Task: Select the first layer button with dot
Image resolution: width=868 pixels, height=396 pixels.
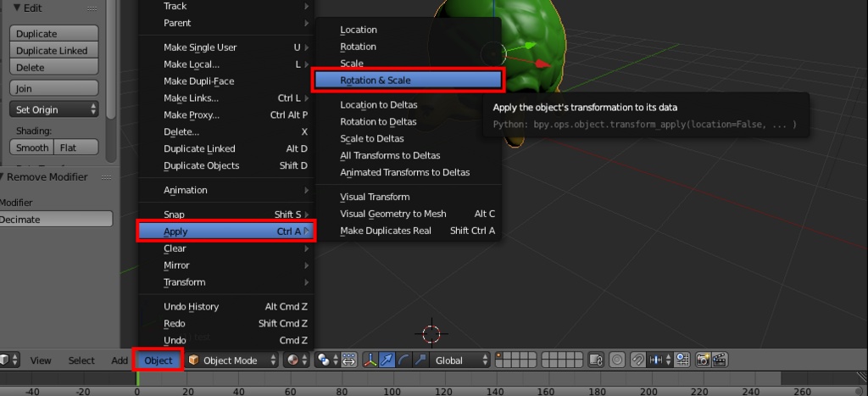Action: 500,357
